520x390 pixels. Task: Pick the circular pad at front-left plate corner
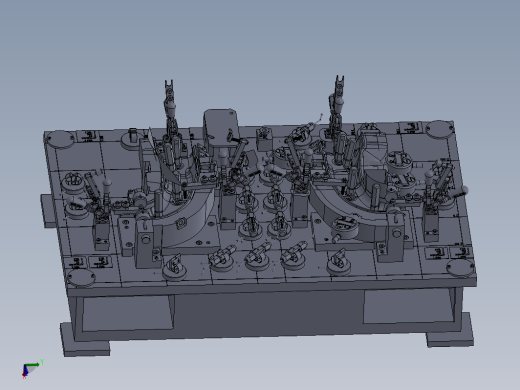coord(81,278)
